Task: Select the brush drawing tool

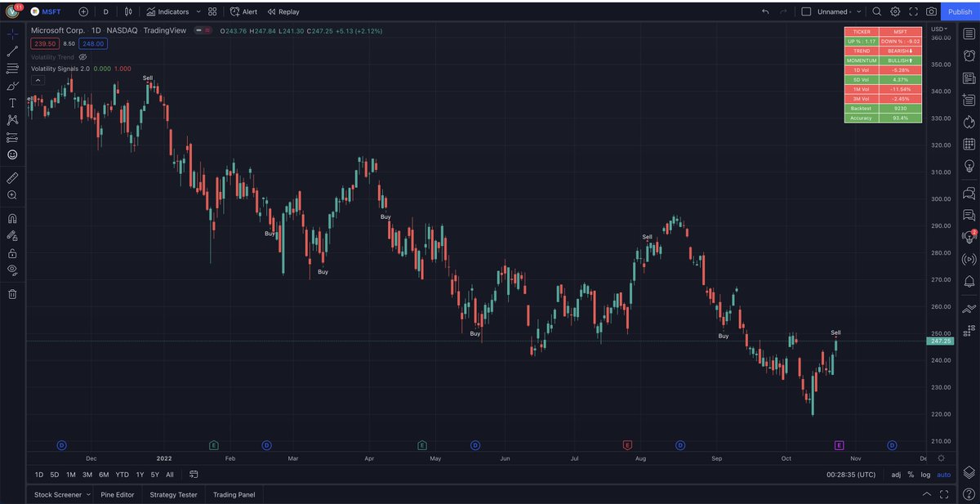Action: pyautogui.click(x=12, y=86)
